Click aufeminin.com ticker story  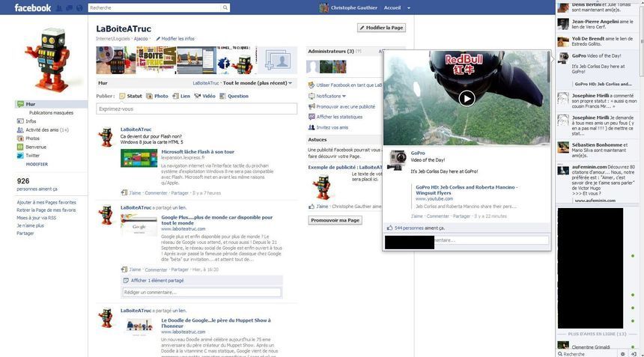[x=598, y=183]
